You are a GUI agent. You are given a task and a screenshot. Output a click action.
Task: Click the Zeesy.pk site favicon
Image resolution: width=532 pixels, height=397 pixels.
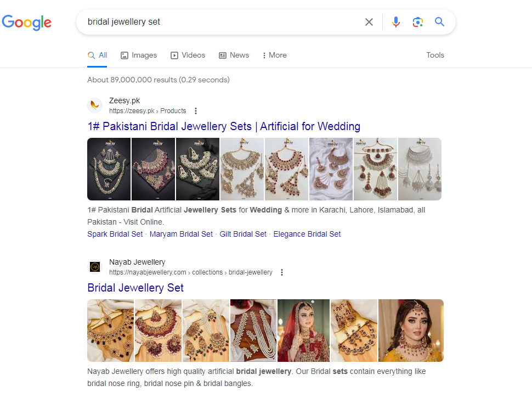(x=95, y=105)
